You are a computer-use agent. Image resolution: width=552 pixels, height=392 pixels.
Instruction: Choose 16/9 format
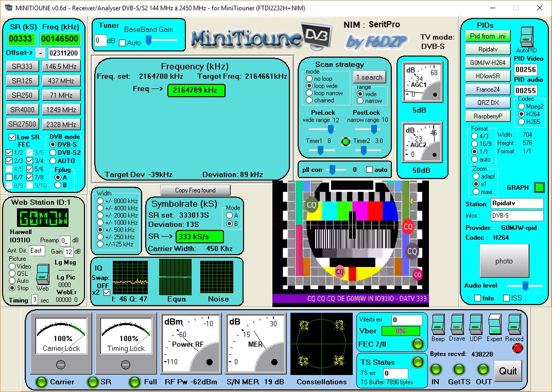tap(475, 144)
